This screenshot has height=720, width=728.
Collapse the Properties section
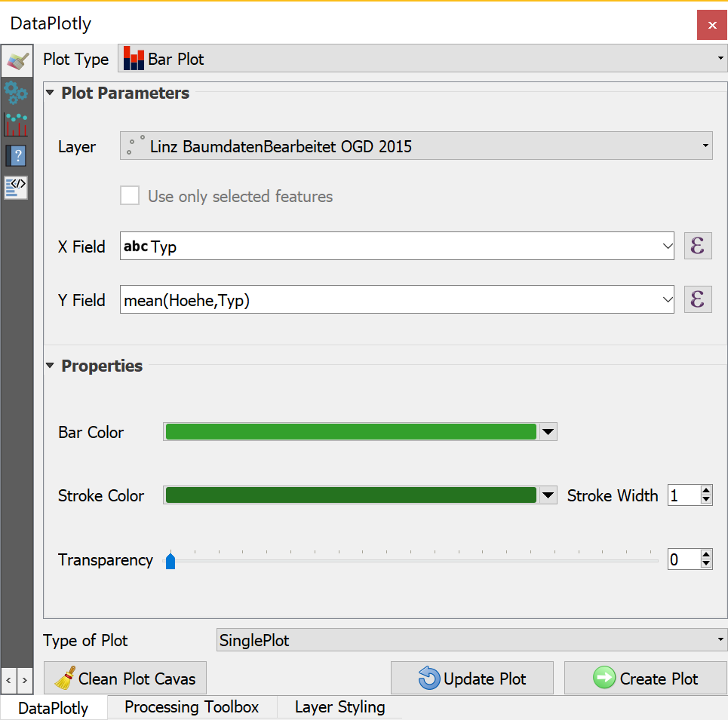[51, 366]
